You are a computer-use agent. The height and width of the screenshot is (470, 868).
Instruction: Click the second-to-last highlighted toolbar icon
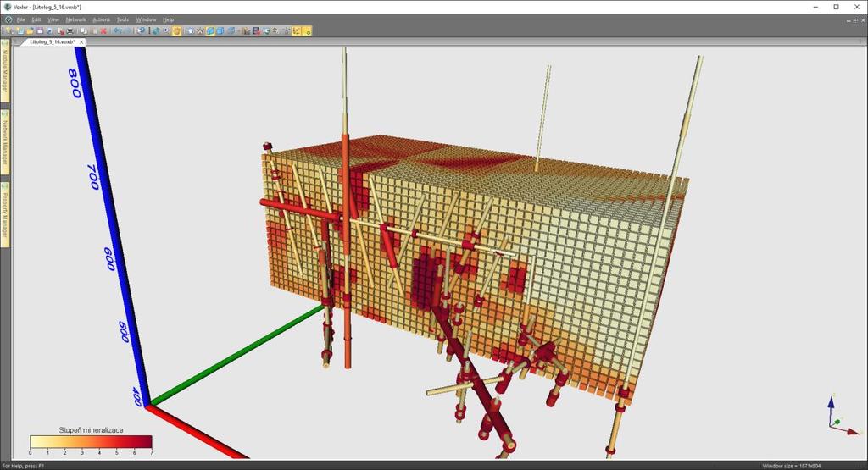coord(296,31)
